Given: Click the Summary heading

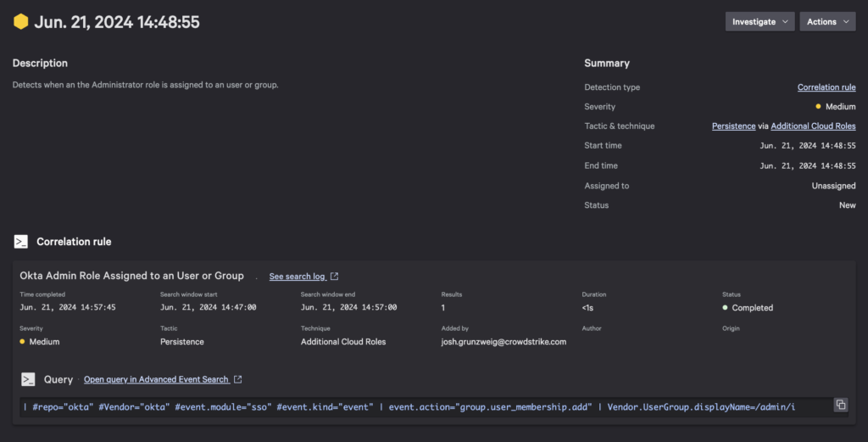Looking at the screenshot, I should [607, 63].
